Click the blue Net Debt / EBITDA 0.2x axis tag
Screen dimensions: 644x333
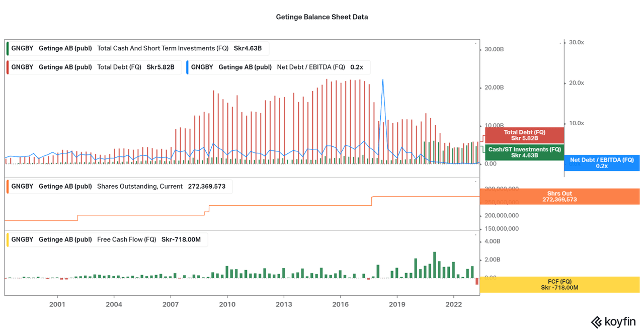click(602, 163)
